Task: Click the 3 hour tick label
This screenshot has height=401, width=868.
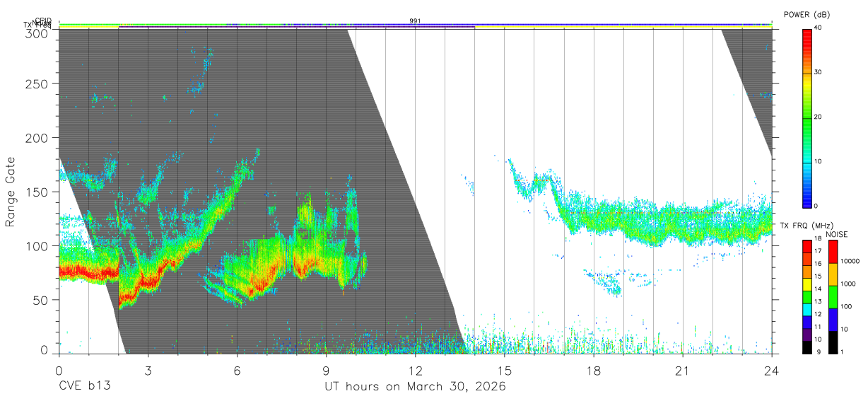Action: [148, 371]
